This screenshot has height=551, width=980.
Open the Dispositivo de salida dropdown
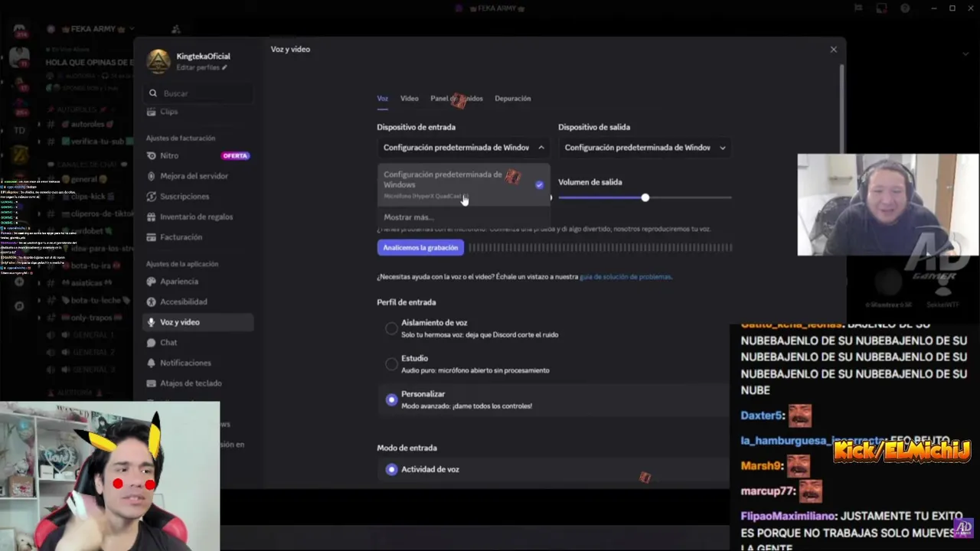pyautogui.click(x=645, y=148)
